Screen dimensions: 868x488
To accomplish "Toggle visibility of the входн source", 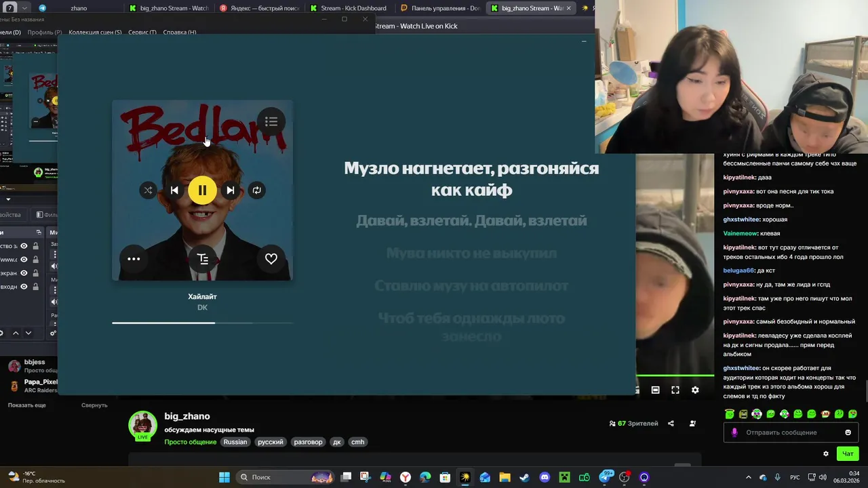I will pyautogui.click(x=24, y=287).
